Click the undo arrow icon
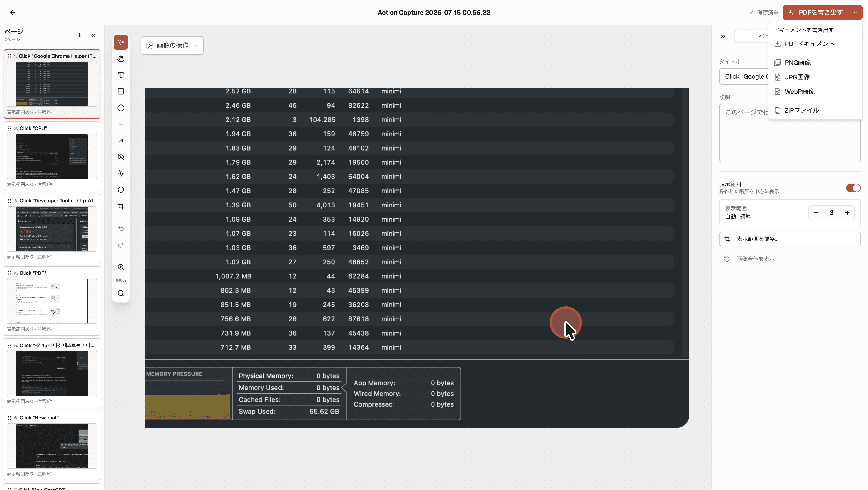This screenshot has width=868, height=490. (121, 228)
